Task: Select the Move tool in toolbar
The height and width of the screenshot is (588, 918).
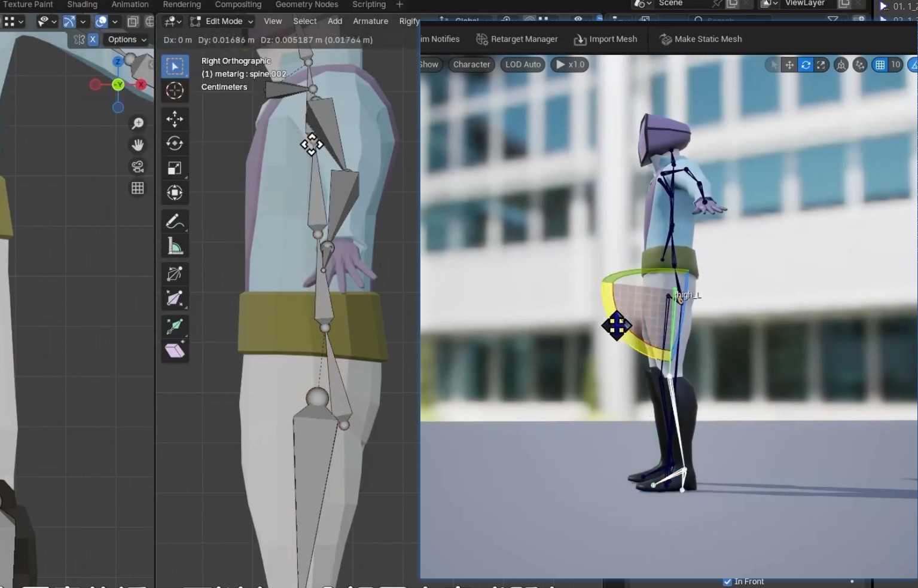Action: 175,119
